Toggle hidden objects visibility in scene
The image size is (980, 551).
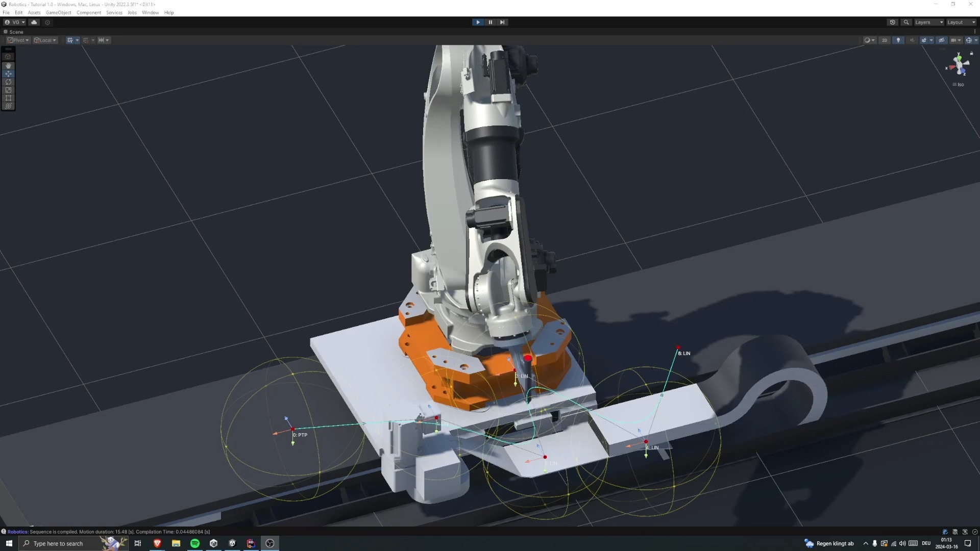pos(942,40)
